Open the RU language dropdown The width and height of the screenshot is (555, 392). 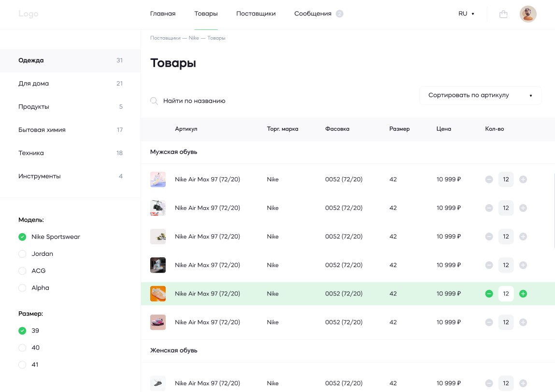pos(466,14)
